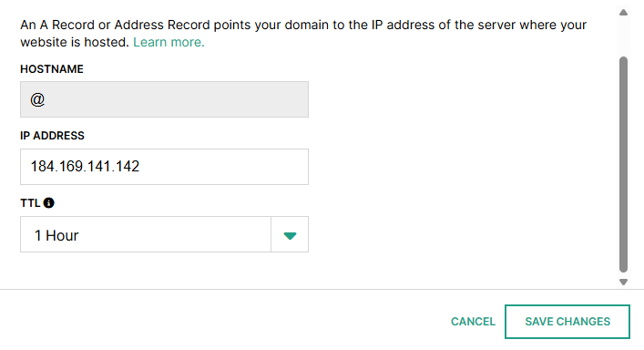The image size is (644, 350).
Task: Click the vertical scrollbar thumb
Action: (x=623, y=164)
